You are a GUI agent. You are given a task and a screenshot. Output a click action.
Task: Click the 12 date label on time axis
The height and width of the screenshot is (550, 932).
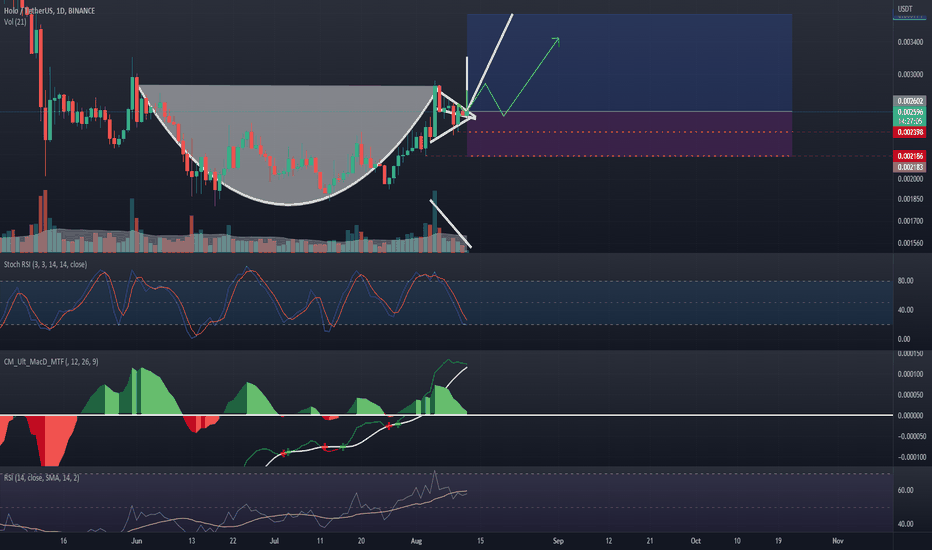point(609,541)
